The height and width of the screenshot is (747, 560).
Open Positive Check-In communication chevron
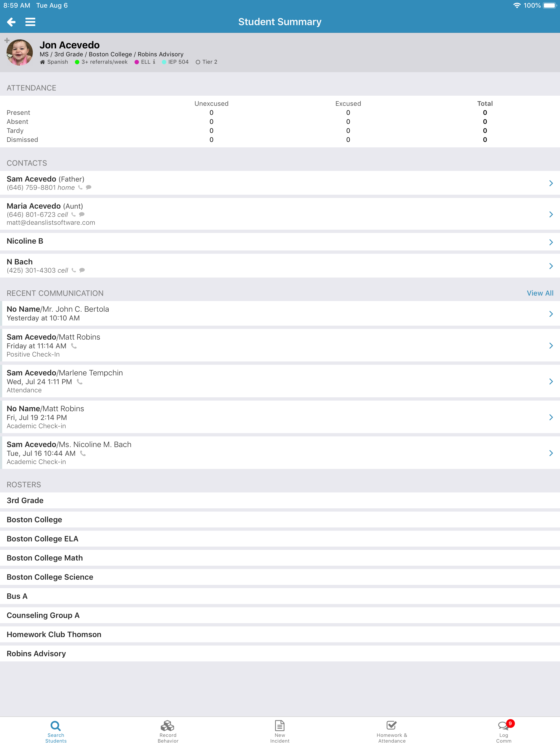[x=551, y=345]
